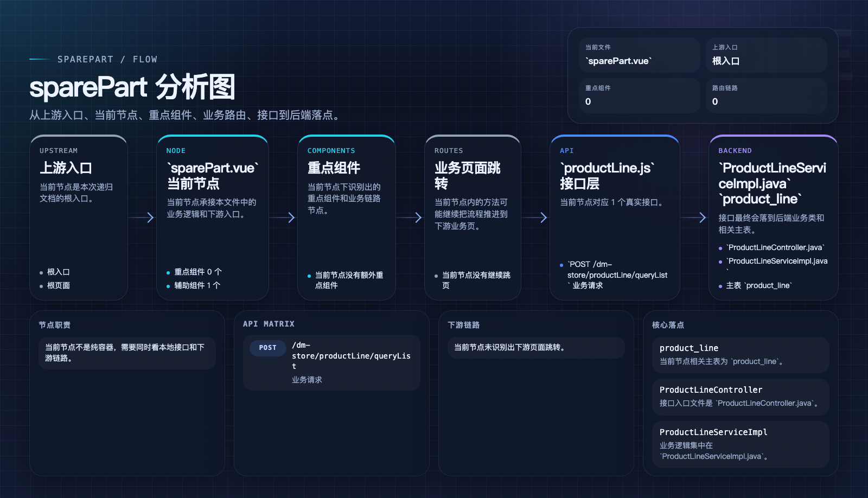This screenshot has height=498, width=868.
Task: Open the COMPONENTS 重点组件 card heading
Action: [x=334, y=168]
